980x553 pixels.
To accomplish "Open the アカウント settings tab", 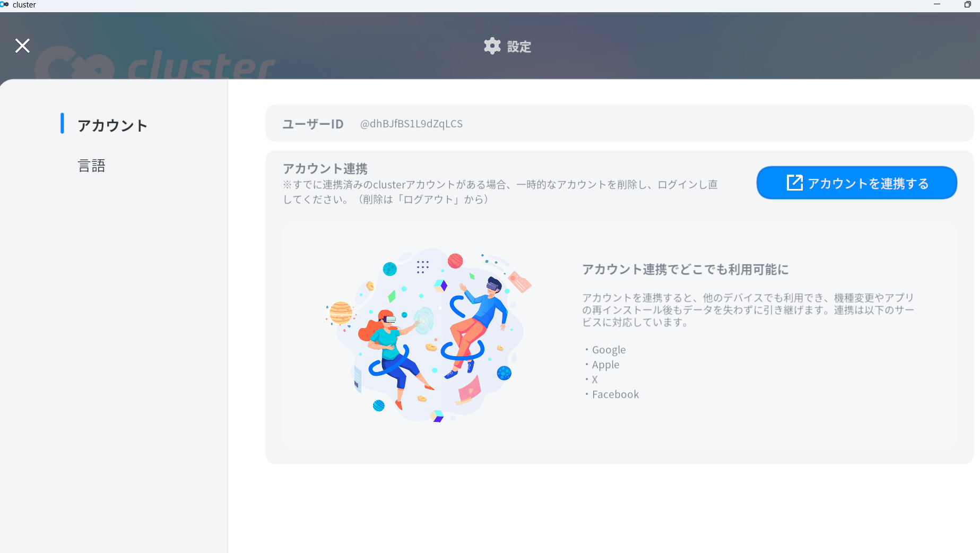I will (x=112, y=125).
